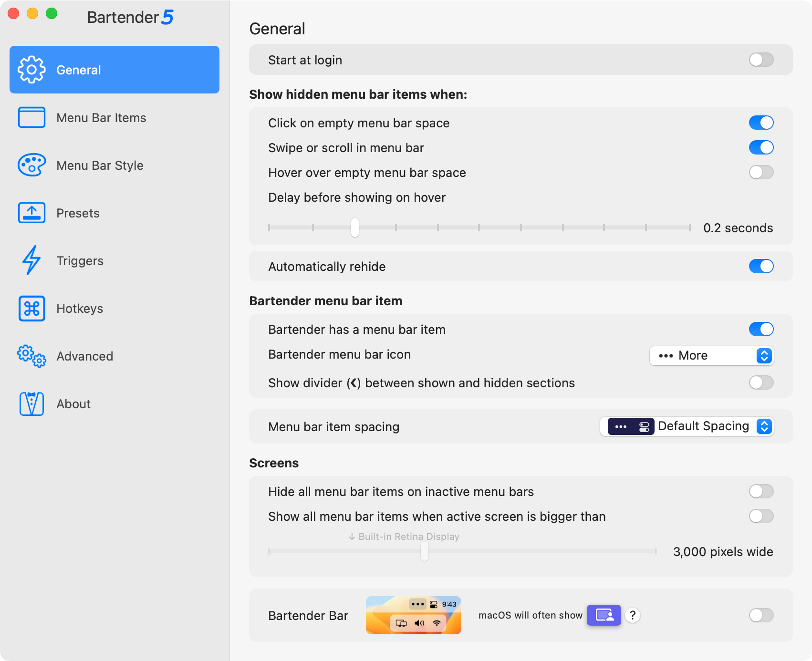Click the Presets upload icon
This screenshot has height=661, width=812.
(x=31, y=213)
